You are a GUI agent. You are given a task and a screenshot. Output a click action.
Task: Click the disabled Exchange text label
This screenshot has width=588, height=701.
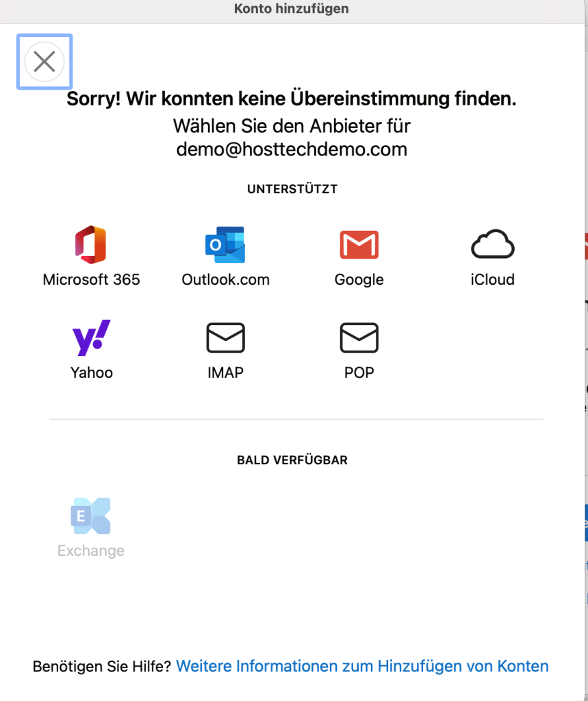coord(91,550)
